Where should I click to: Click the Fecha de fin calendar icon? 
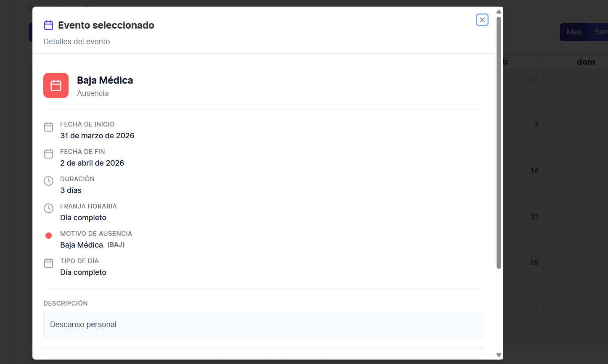tap(49, 154)
